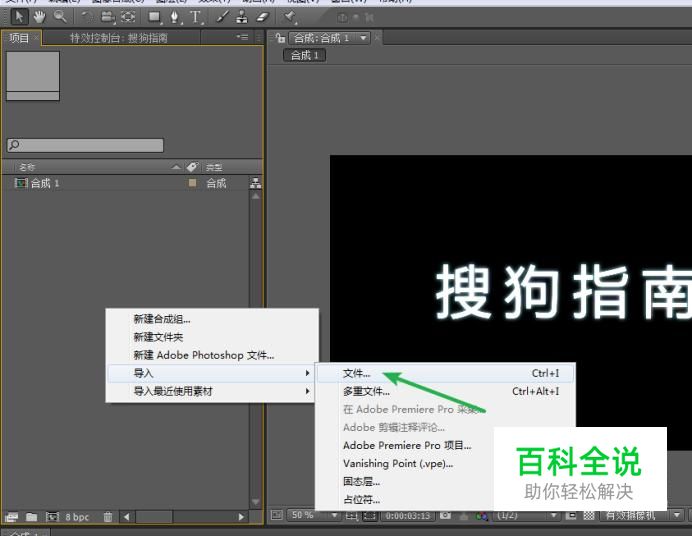Open the 合成: 合成 1 viewer dropdown
Image resolution: width=692 pixels, height=536 pixels.
pos(363,38)
